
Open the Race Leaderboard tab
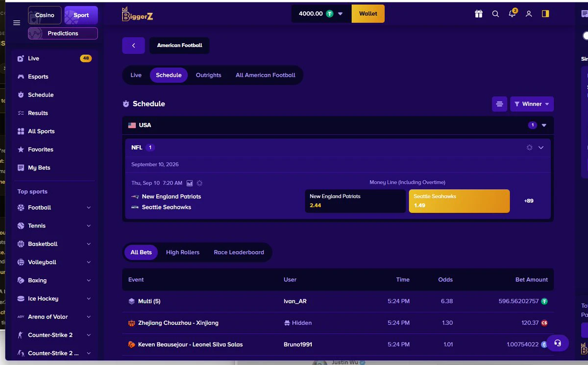239,252
